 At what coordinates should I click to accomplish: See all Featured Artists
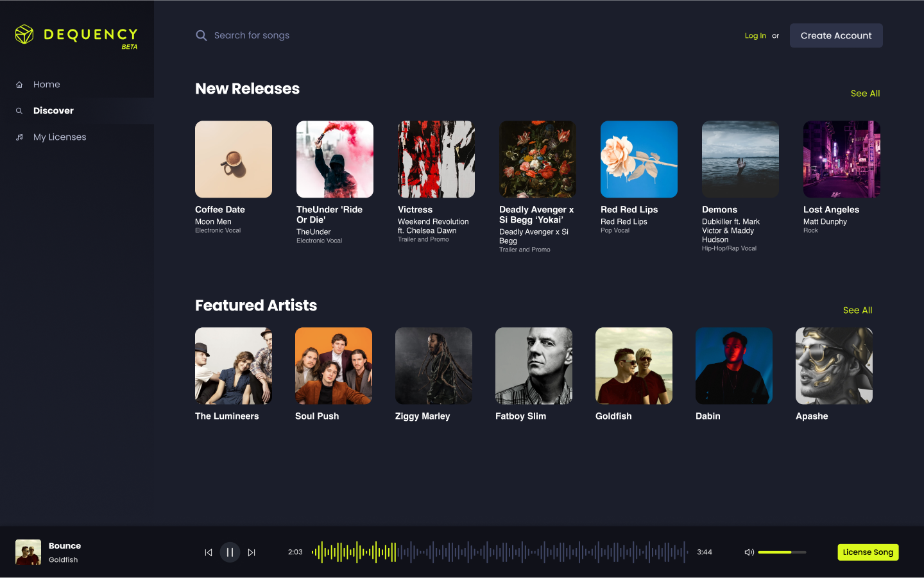tap(857, 310)
